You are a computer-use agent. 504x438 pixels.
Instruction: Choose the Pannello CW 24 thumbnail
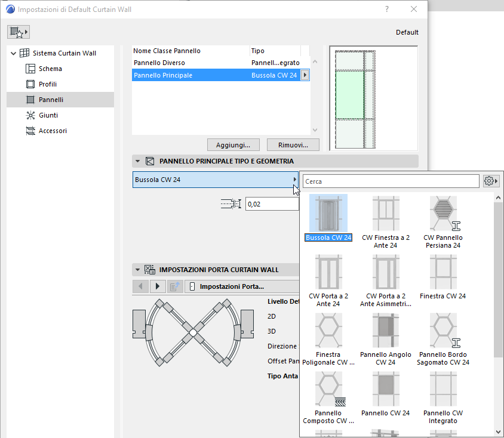(x=386, y=394)
